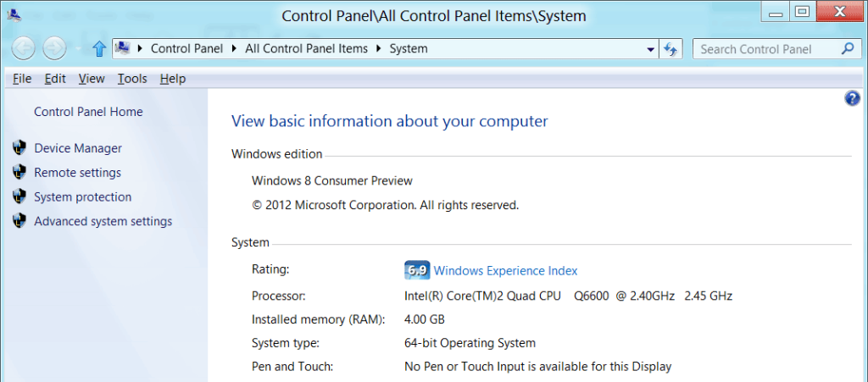Click the shield icon next to Device Manager
This screenshot has height=382, width=868.
[19, 148]
